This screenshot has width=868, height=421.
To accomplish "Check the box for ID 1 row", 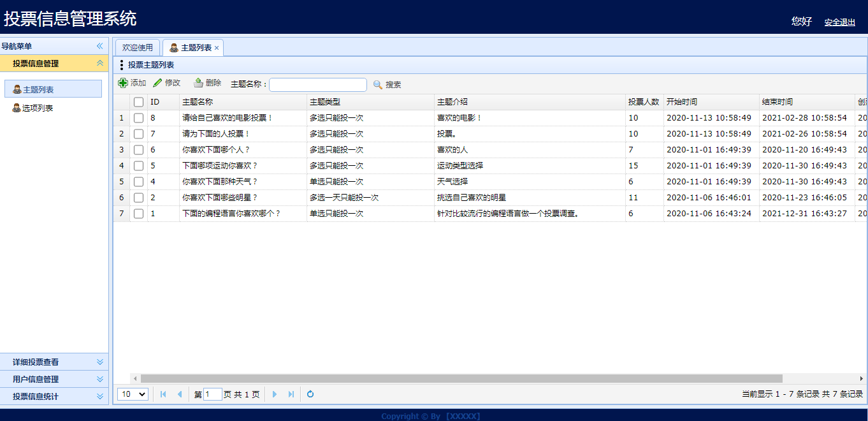I will click(x=138, y=214).
